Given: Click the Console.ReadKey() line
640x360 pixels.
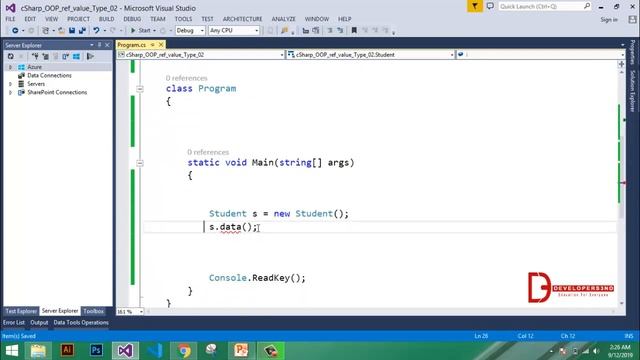Looking at the screenshot, I should pyautogui.click(x=257, y=278).
